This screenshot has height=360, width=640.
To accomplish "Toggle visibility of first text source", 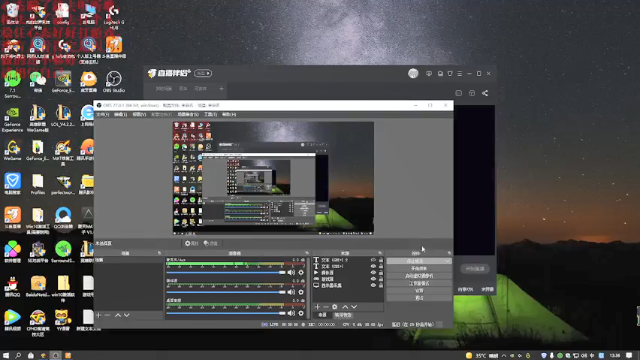I will (373, 260).
